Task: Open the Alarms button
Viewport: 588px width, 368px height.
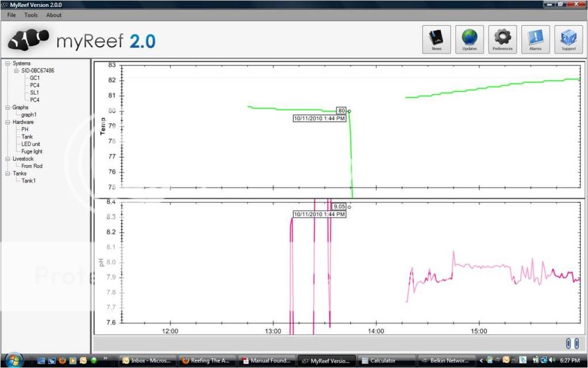Action: point(536,40)
